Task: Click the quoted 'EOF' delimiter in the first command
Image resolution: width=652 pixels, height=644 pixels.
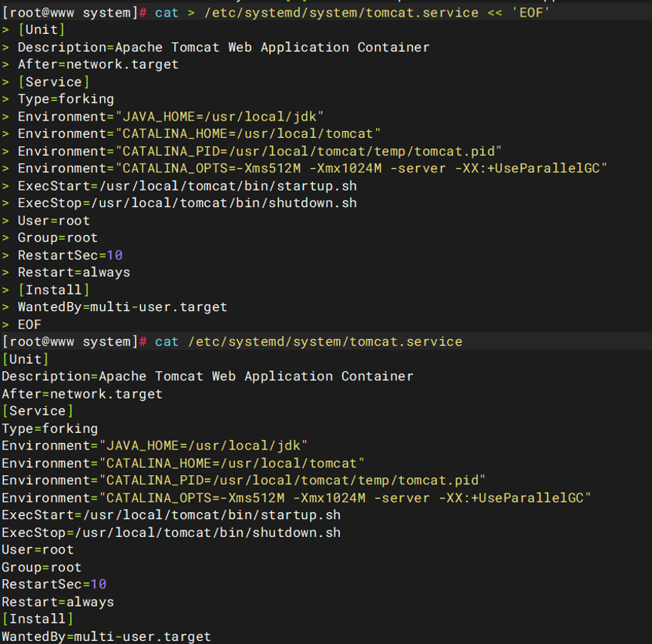Action: 531,13
